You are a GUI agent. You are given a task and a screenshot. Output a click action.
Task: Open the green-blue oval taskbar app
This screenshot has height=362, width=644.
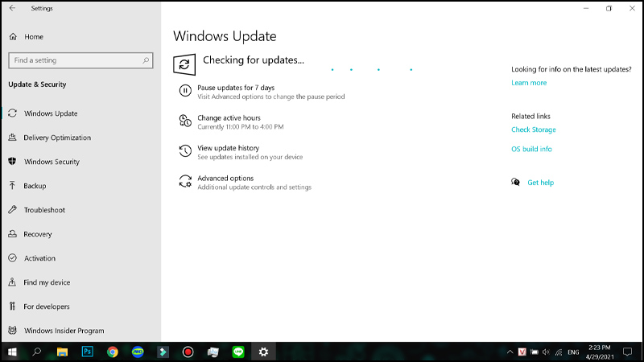coord(138,352)
